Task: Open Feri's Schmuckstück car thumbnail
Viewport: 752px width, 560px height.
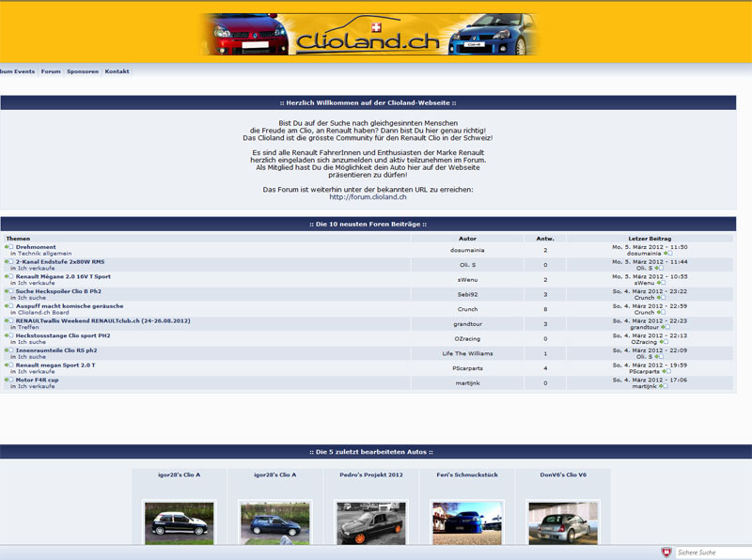Action: pyautogui.click(x=467, y=523)
